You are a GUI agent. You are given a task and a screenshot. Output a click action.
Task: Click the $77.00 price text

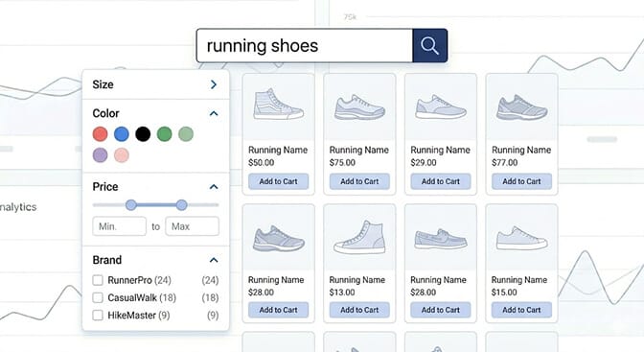pyautogui.click(x=505, y=163)
